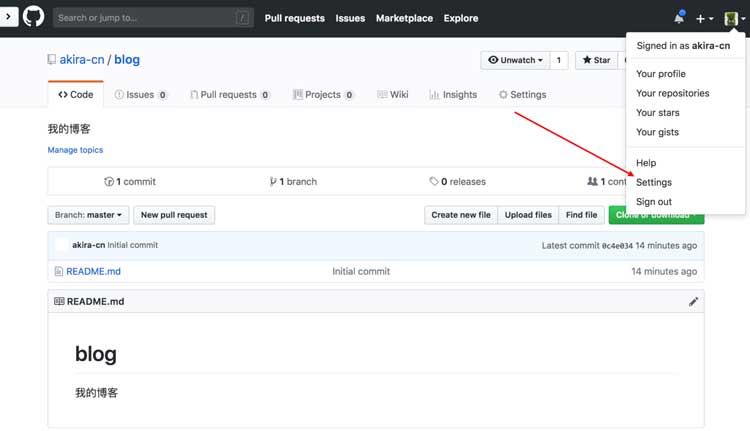Open the README.md file link
Screen dimensions: 750x431
93,271
